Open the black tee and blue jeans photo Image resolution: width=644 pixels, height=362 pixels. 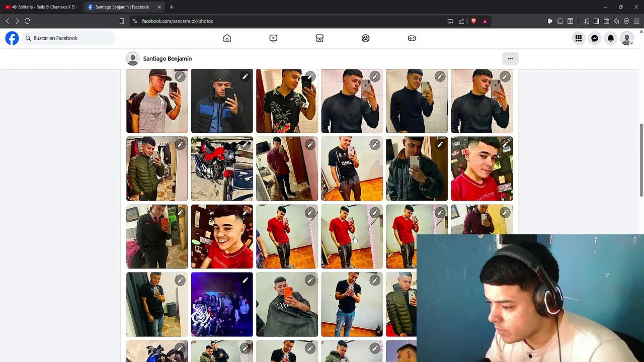point(352,305)
